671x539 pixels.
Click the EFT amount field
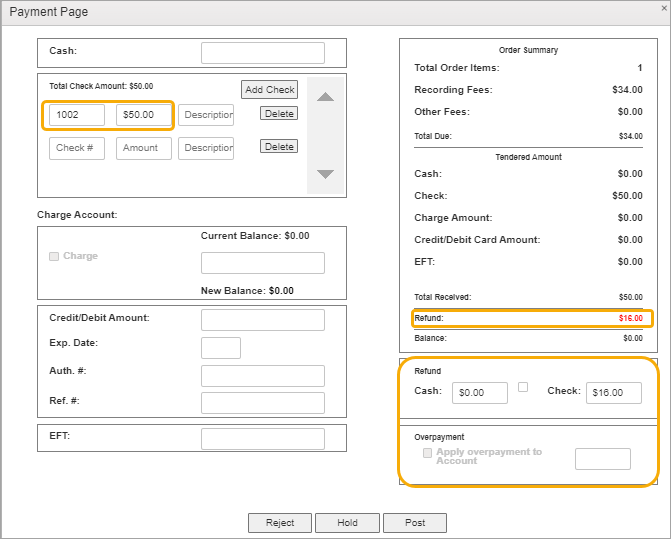click(263, 439)
